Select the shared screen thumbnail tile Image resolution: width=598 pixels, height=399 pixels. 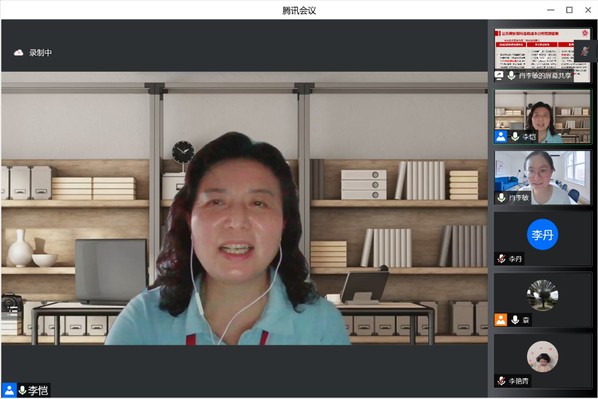(x=542, y=55)
